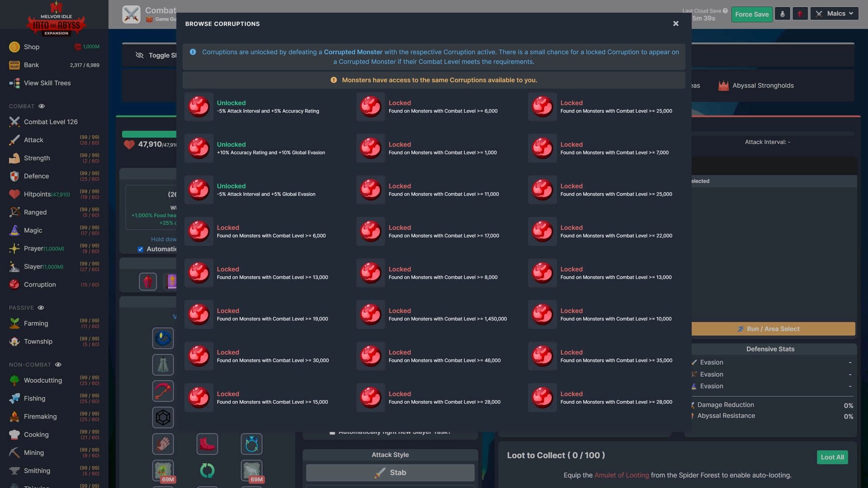
Task: Expand the Browse Corruptions close button
Action: point(676,23)
